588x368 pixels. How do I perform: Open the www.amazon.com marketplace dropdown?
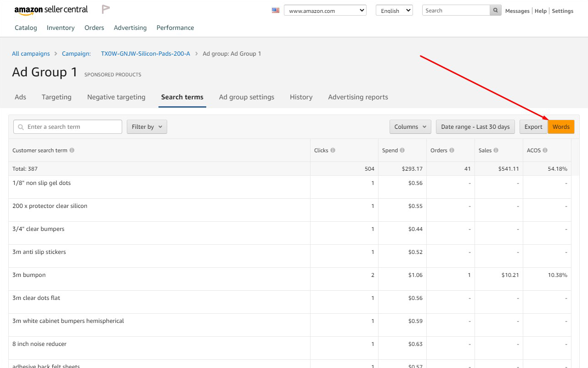[325, 10]
